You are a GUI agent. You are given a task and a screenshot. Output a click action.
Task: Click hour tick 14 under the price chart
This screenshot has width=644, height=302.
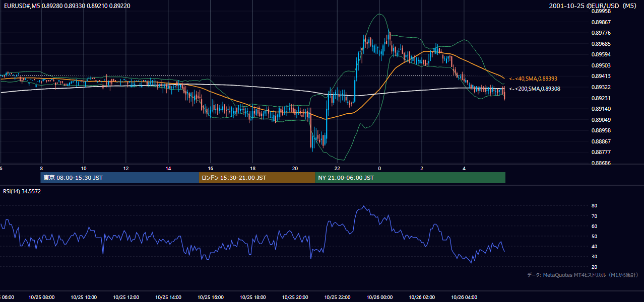tap(168, 169)
